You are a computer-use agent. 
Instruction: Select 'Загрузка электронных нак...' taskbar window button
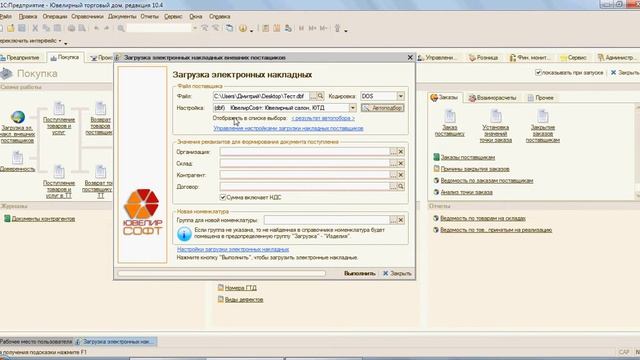point(116,342)
